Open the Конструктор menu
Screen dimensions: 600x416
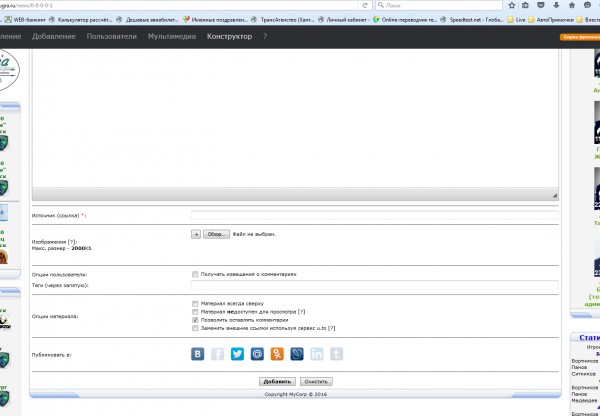pyautogui.click(x=230, y=36)
